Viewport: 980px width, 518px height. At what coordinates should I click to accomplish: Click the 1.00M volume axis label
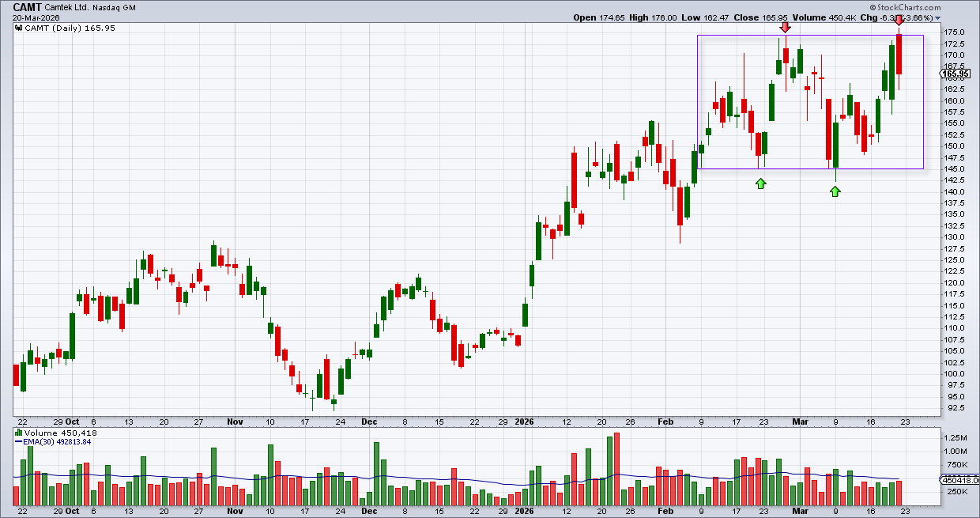pos(955,451)
